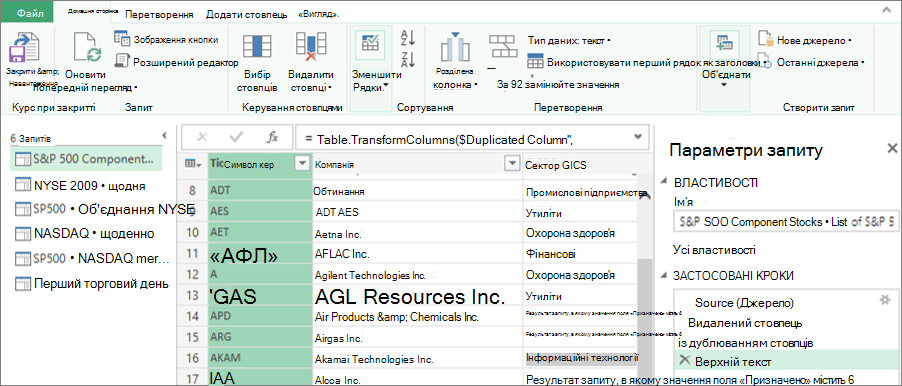Click Усі властивості link
Viewport: 902px width, 386px height.
click(714, 250)
